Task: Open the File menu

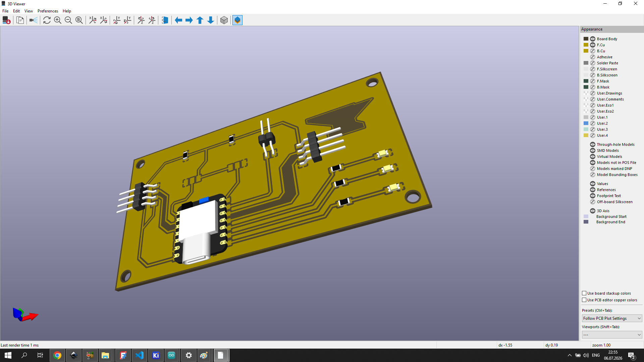Action: coord(5,11)
